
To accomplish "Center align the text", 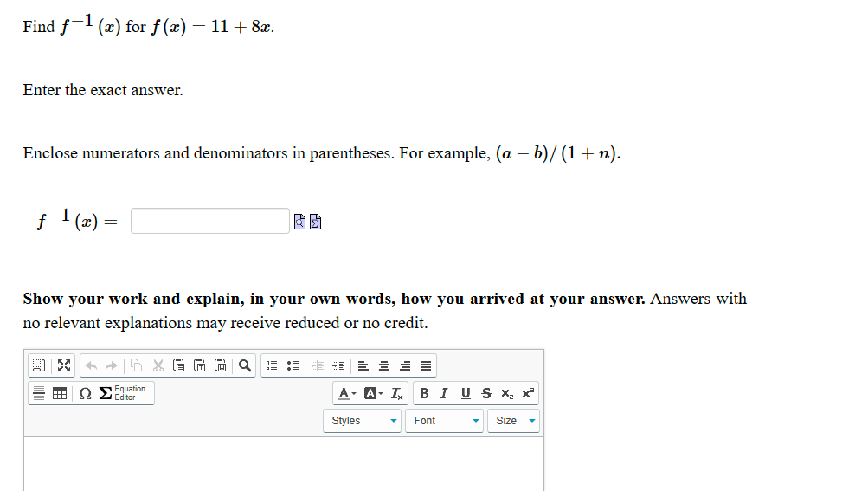I will (384, 365).
